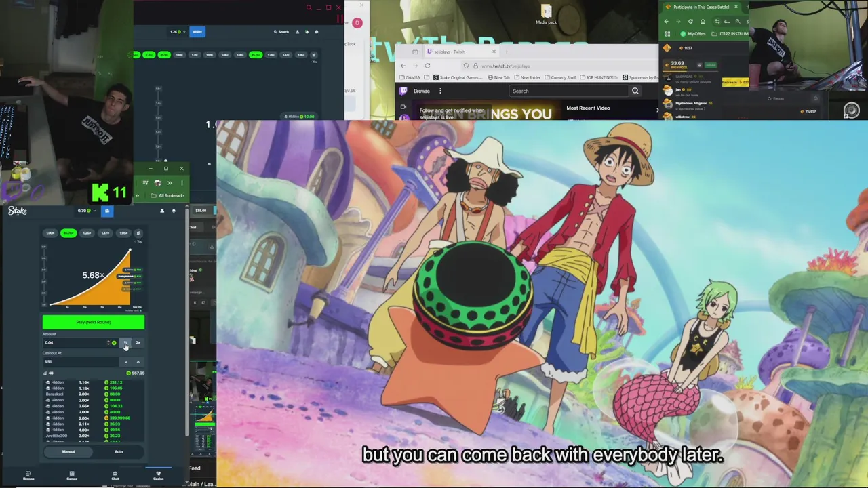Open the profile icon in left Stake panel

coord(161,211)
